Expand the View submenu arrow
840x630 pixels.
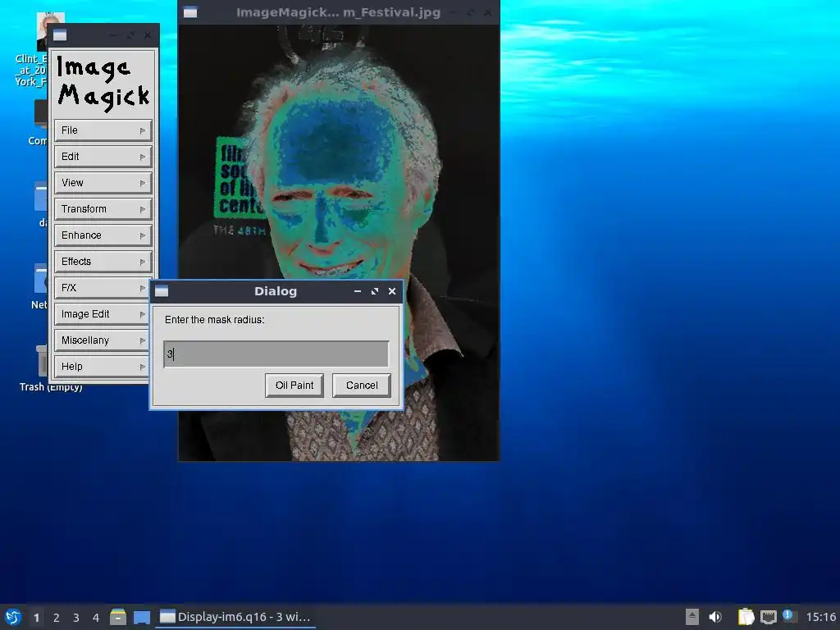tap(143, 183)
